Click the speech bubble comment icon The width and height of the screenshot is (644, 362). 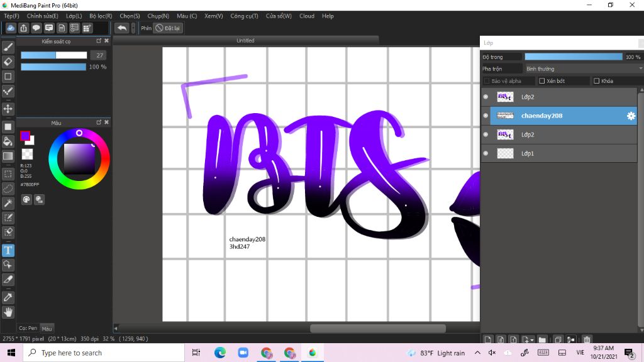point(36,28)
